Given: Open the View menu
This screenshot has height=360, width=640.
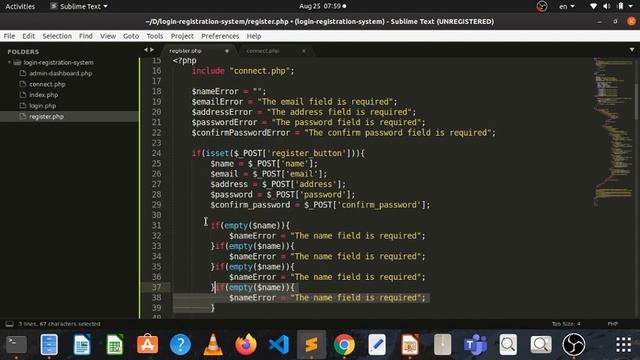Looking at the screenshot, I should (108, 36).
